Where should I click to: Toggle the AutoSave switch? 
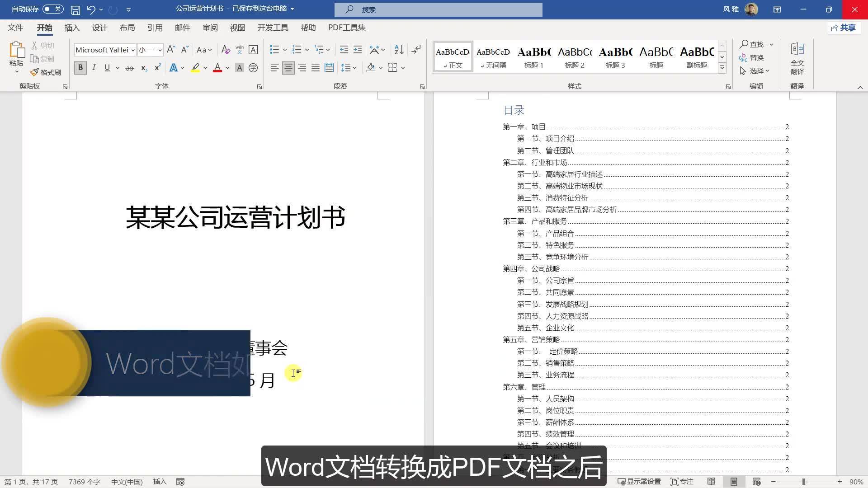pos(53,9)
